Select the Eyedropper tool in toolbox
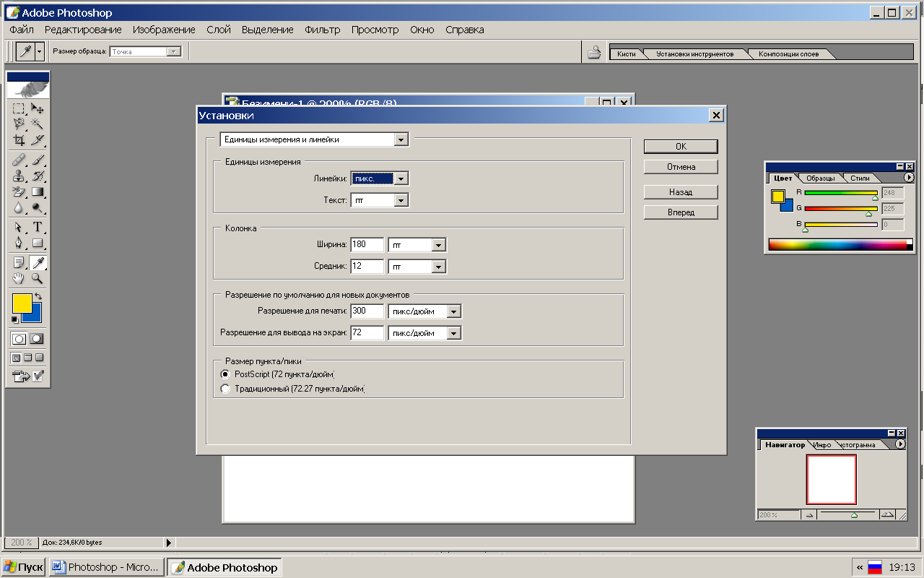924x578 pixels. click(x=38, y=262)
